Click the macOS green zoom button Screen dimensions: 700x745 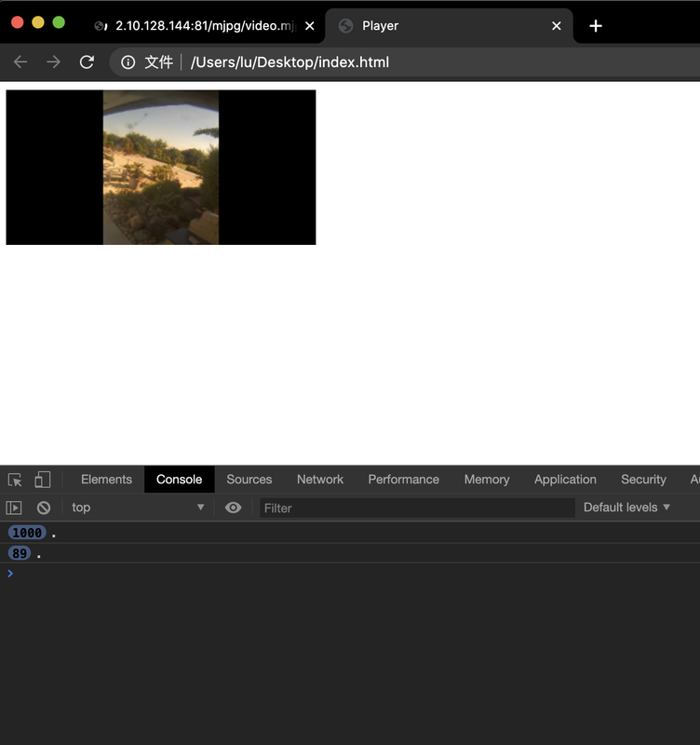click(x=59, y=22)
